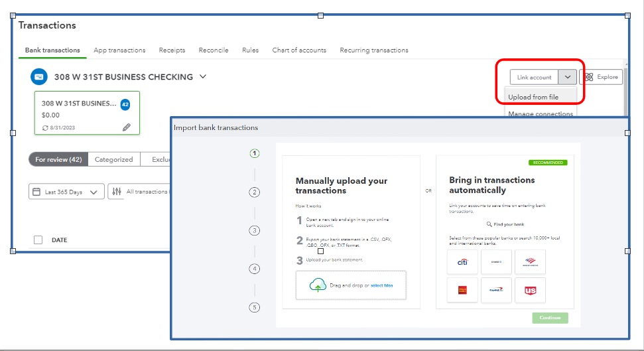This screenshot has width=644, height=351.
Task: Open the Recurring transactions tab
Action: point(374,50)
